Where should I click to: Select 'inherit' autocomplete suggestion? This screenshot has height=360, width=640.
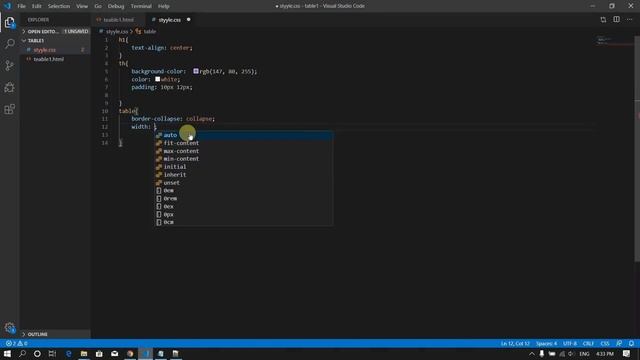(244, 175)
